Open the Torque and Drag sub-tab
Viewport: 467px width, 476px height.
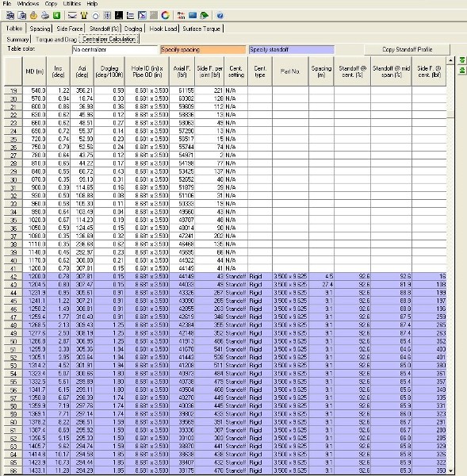[x=56, y=40]
